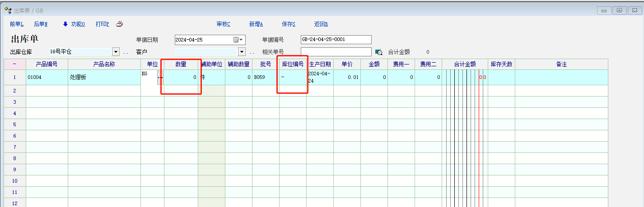Click the 打印 print command

[102, 24]
